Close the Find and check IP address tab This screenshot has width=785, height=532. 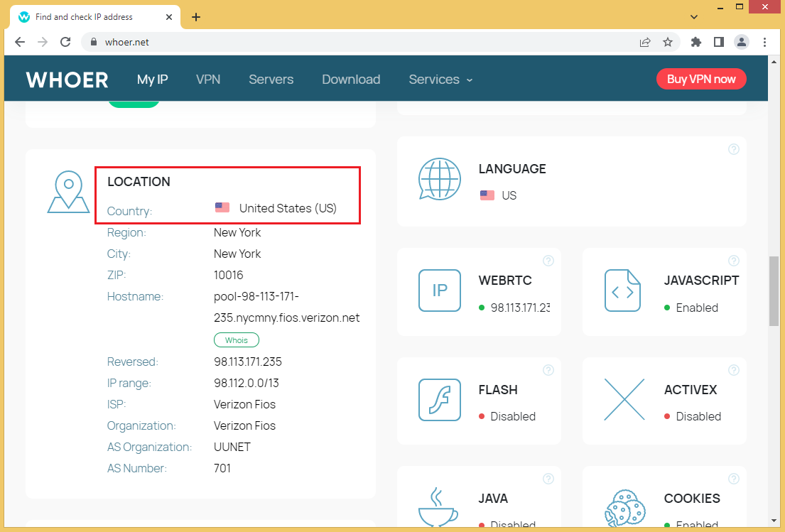(169, 17)
